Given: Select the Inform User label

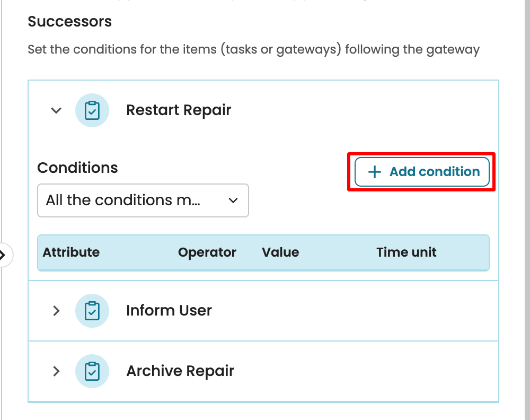Looking at the screenshot, I should (169, 311).
